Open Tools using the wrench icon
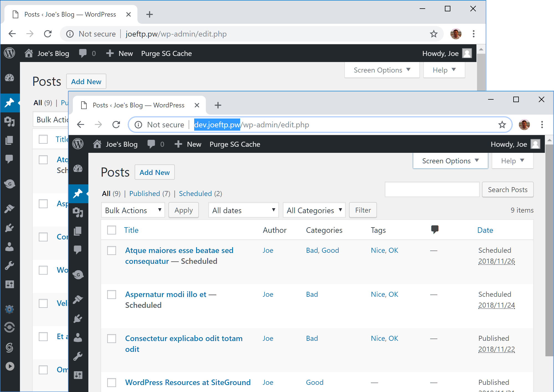554x392 pixels. [78, 353]
